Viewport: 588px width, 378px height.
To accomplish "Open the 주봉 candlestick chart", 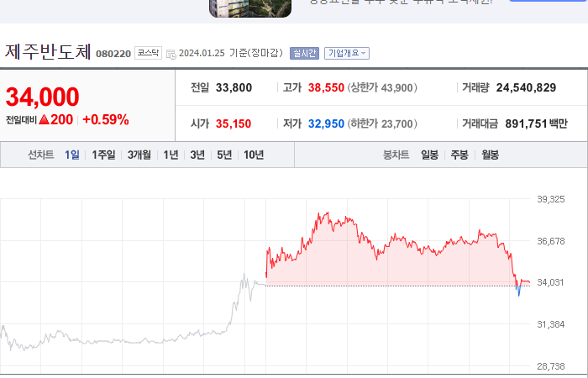I will (x=459, y=155).
